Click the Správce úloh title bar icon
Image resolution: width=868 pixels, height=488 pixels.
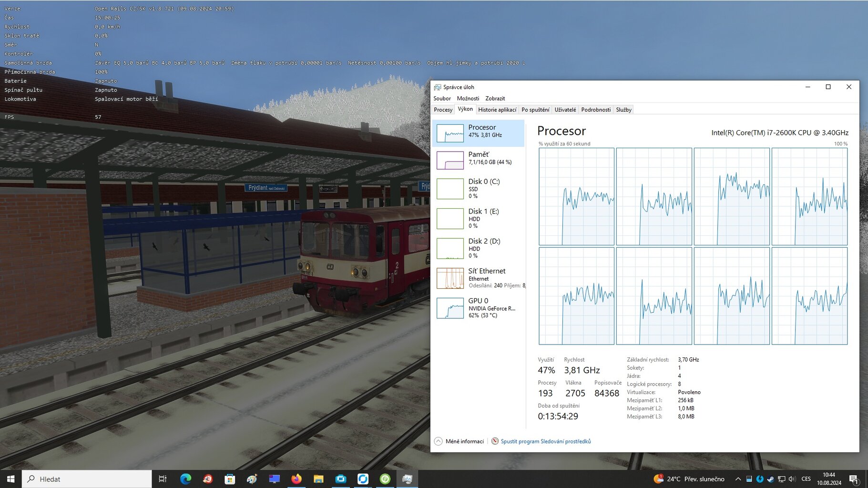437,87
